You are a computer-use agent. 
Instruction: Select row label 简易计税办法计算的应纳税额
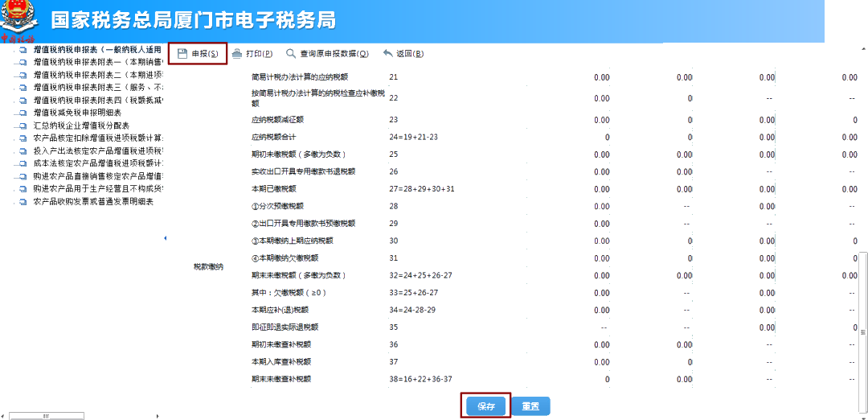(300, 77)
